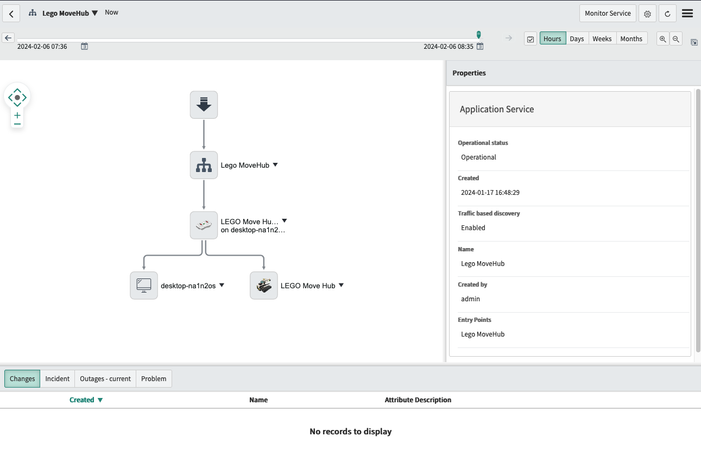Select the Weeks time range
The image size is (701, 450).
pos(602,39)
